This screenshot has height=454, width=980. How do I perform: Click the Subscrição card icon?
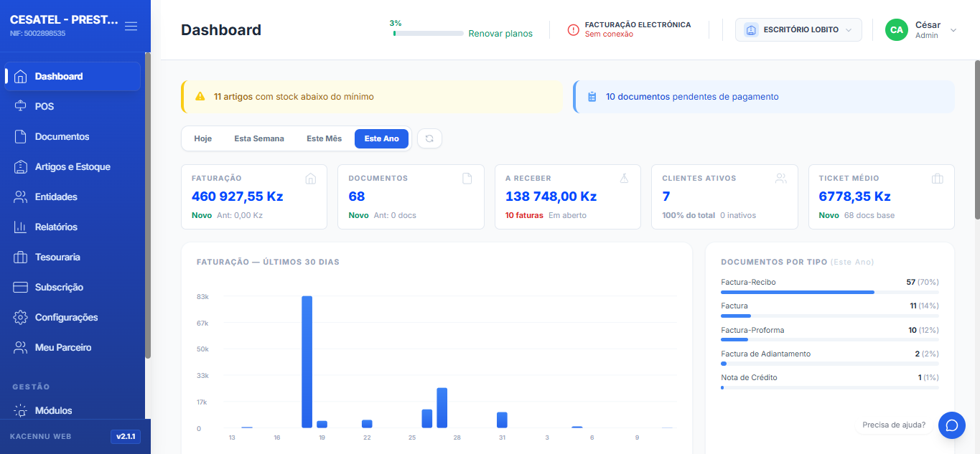(x=21, y=287)
